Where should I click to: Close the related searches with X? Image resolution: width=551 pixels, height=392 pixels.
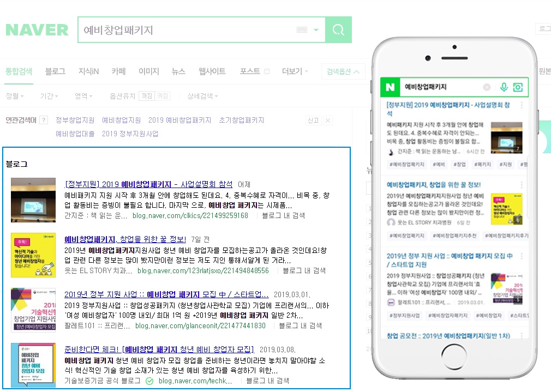327,120
